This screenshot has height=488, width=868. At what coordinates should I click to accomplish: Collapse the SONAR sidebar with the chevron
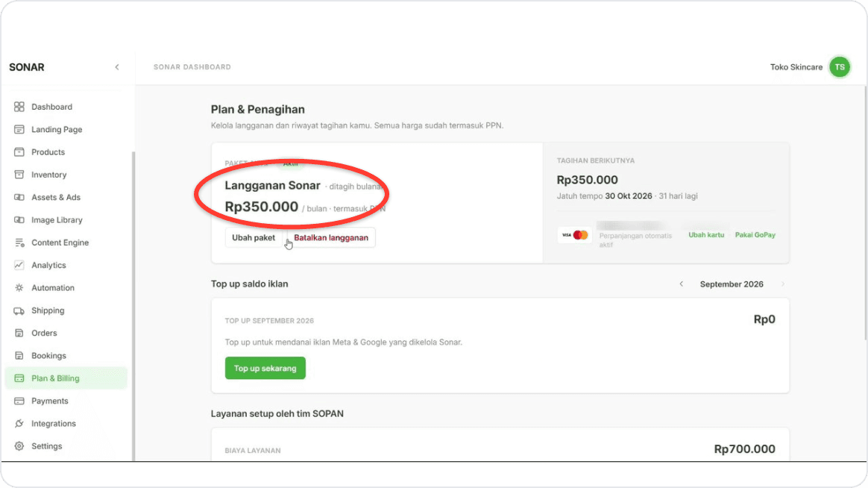coord(117,67)
